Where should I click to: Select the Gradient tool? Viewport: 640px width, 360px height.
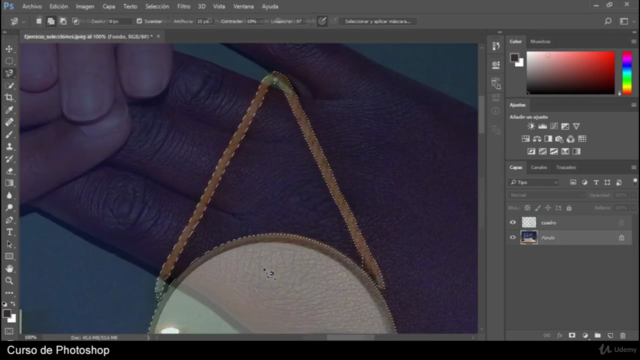pyautogui.click(x=9, y=183)
